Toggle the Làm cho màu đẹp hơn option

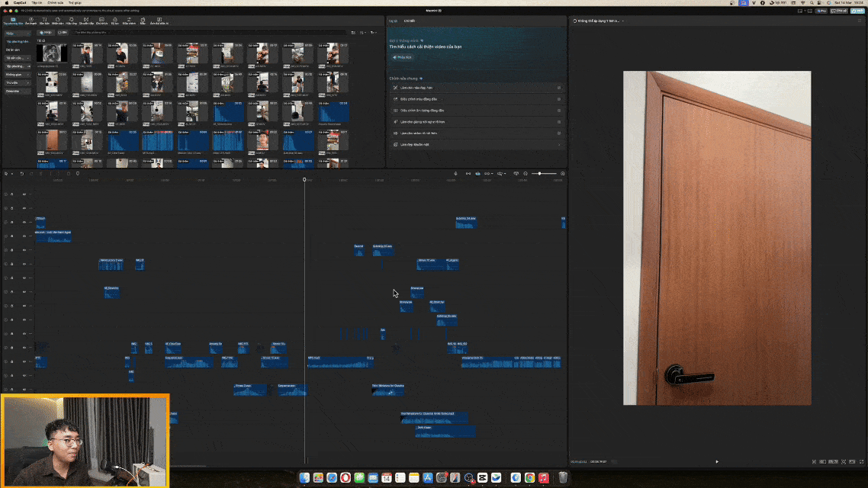tap(558, 88)
